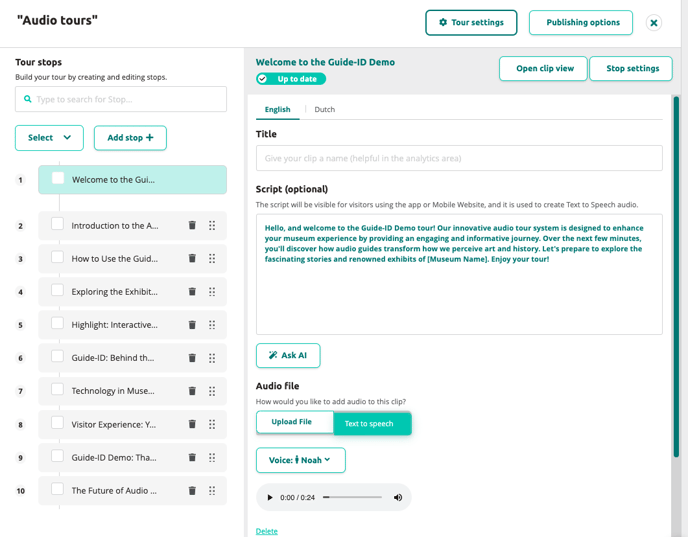688x537 pixels.
Task: Check the 'Introduction to the A...' checkbox
Action: click(57, 224)
